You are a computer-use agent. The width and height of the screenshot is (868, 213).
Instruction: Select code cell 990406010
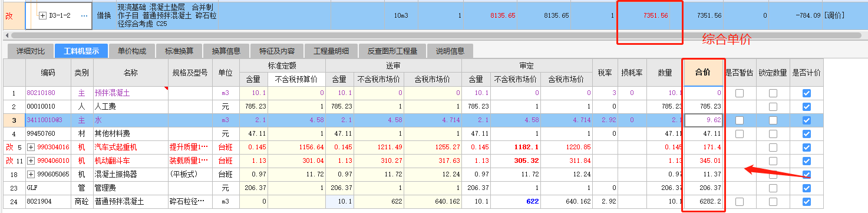48,161
